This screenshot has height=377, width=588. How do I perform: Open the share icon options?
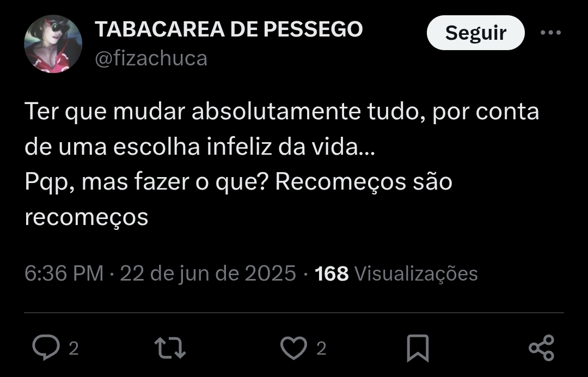[x=542, y=348]
